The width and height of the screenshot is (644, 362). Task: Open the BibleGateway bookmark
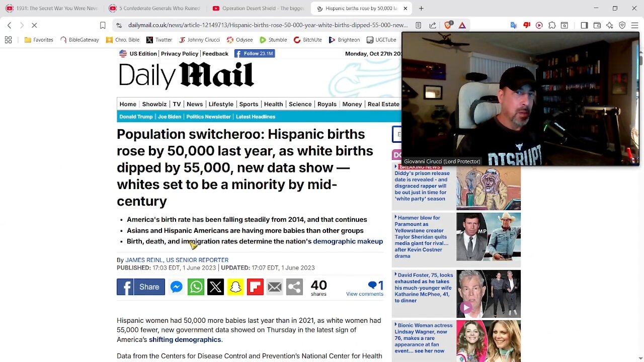tap(79, 40)
